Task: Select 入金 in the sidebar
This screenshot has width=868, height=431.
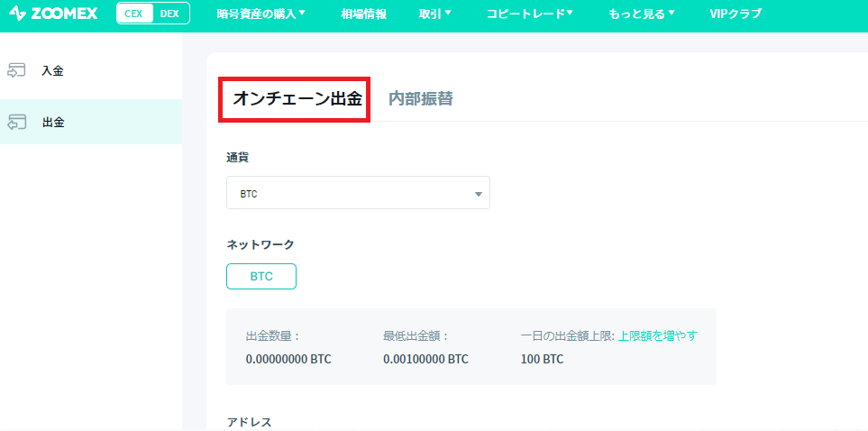Action: coord(52,71)
